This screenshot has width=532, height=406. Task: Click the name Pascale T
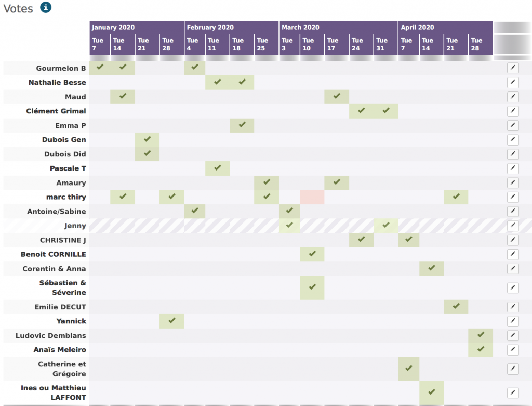(x=68, y=168)
